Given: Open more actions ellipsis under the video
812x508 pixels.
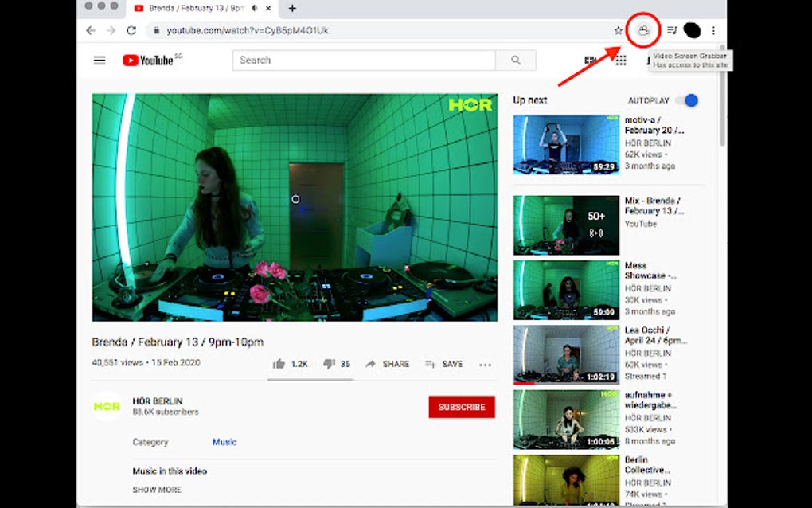Looking at the screenshot, I should (486, 365).
